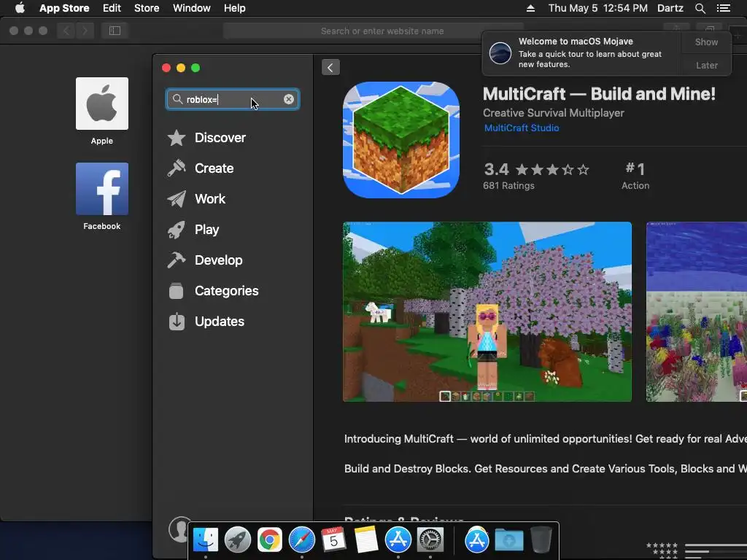Select Develop label in the sidebar
This screenshot has height=560, width=747.
coord(219,260)
